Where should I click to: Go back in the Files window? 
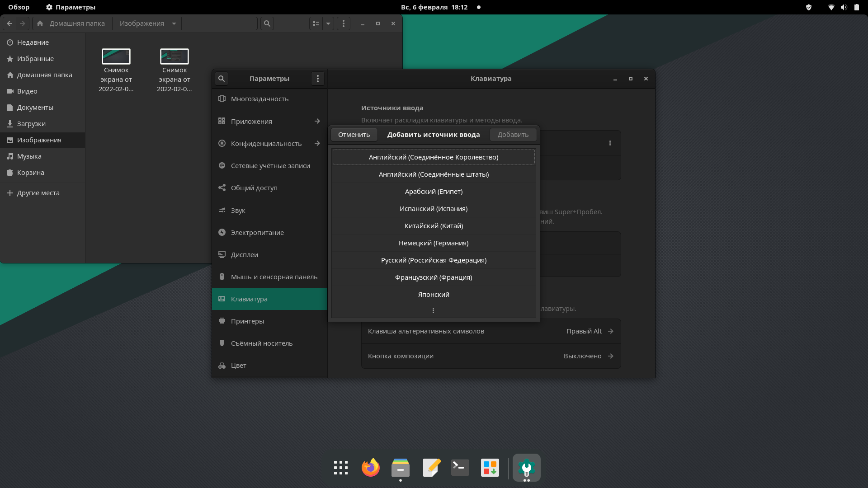click(x=9, y=23)
